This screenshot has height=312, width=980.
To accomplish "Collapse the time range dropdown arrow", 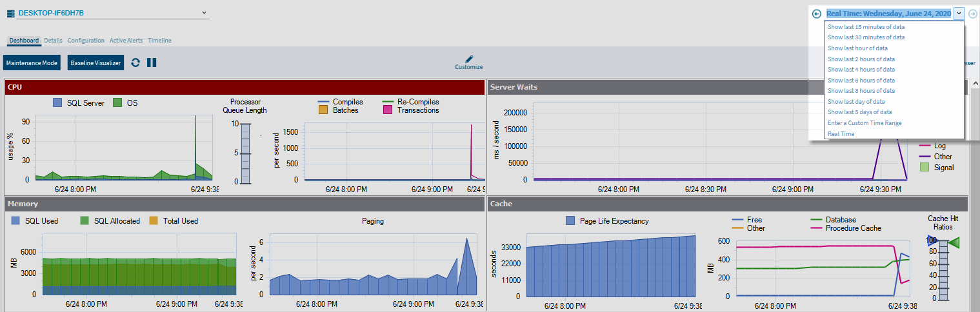I will click(x=959, y=14).
